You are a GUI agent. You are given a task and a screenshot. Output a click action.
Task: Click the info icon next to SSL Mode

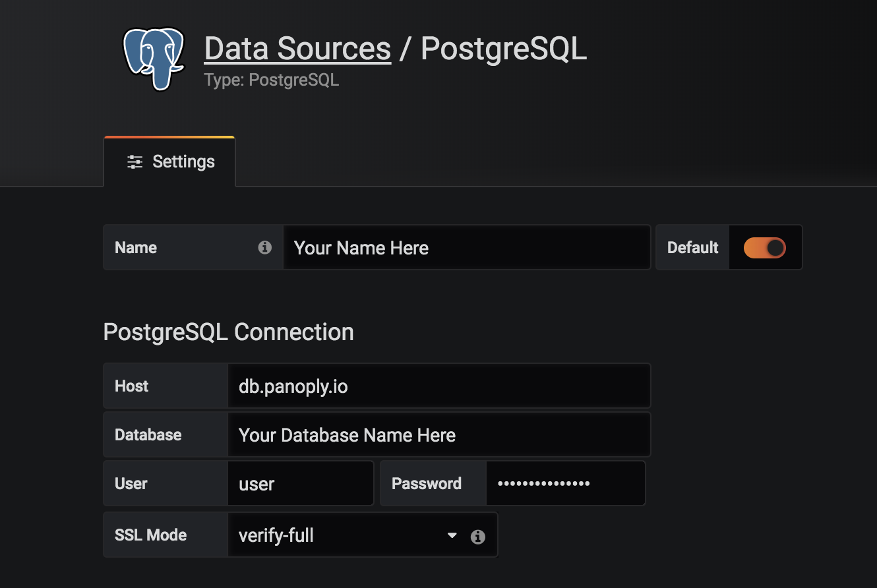pyautogui.click(x=478, y=537)
